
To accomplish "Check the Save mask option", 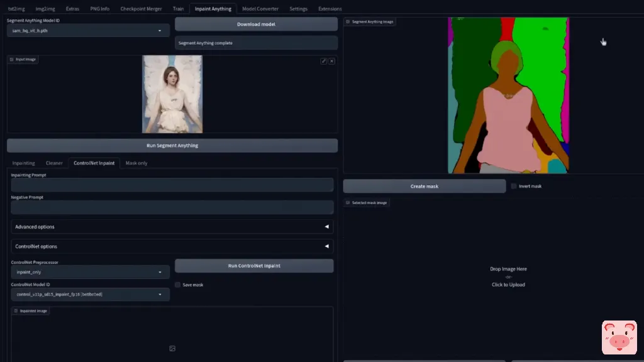I will [178, 285].
